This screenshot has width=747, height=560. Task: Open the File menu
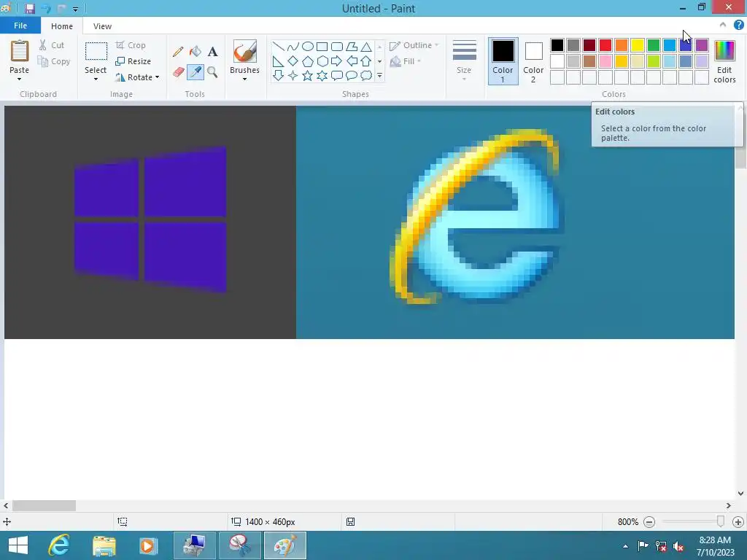click(20, 26)
